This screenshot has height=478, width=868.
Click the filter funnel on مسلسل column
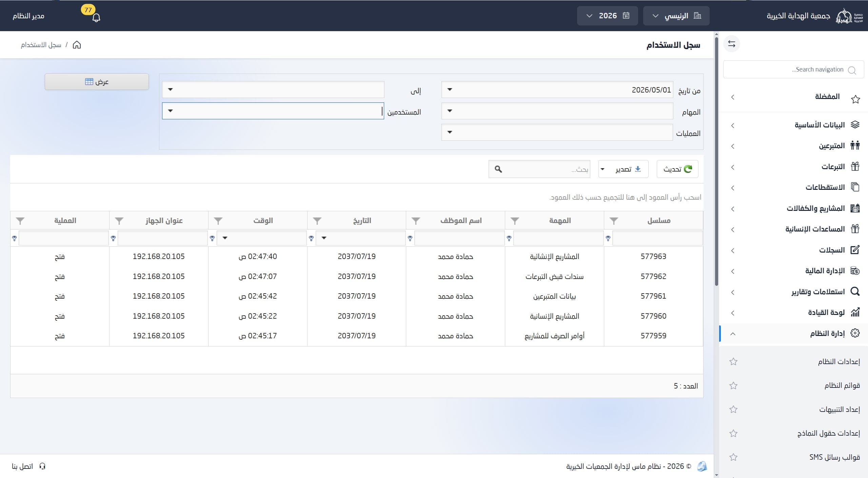(614, 221)
